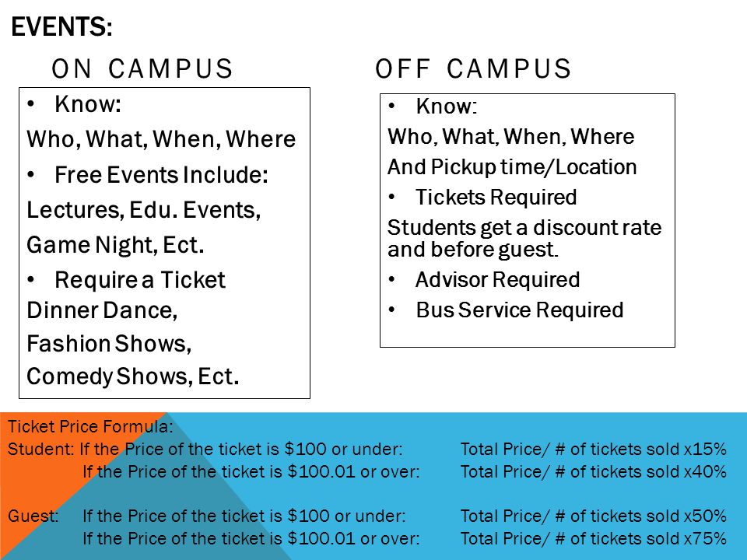Select the OFF CAMPUS heading

pos(472,68)
